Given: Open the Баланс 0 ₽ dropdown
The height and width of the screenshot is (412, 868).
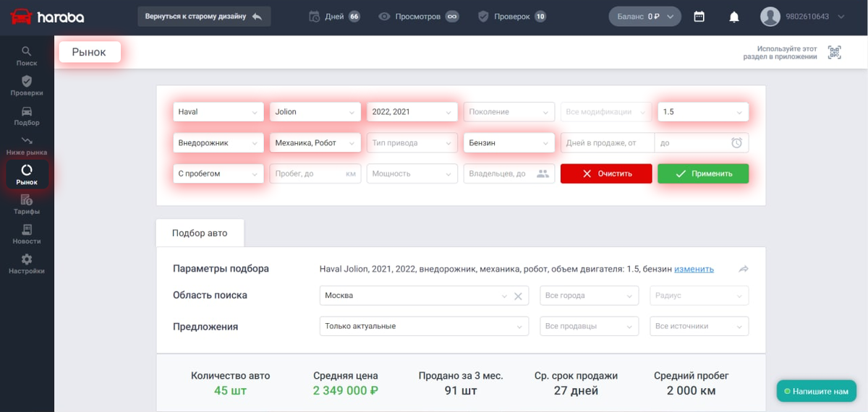Looking at the screenshot, I should (645, 16).
